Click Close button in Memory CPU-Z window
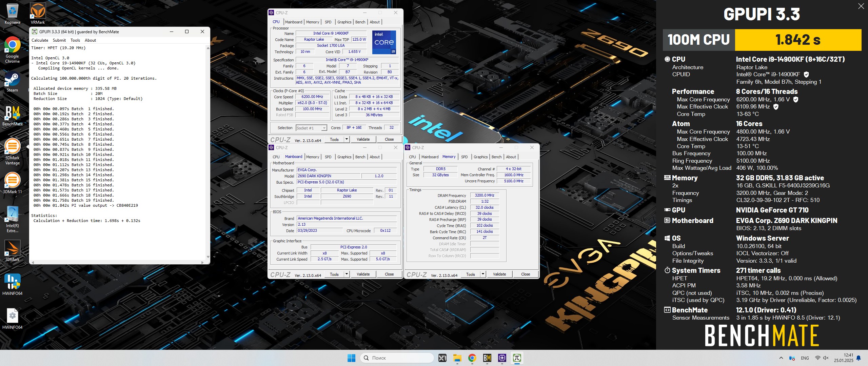868x366 pixels. (x=526, y=274)
